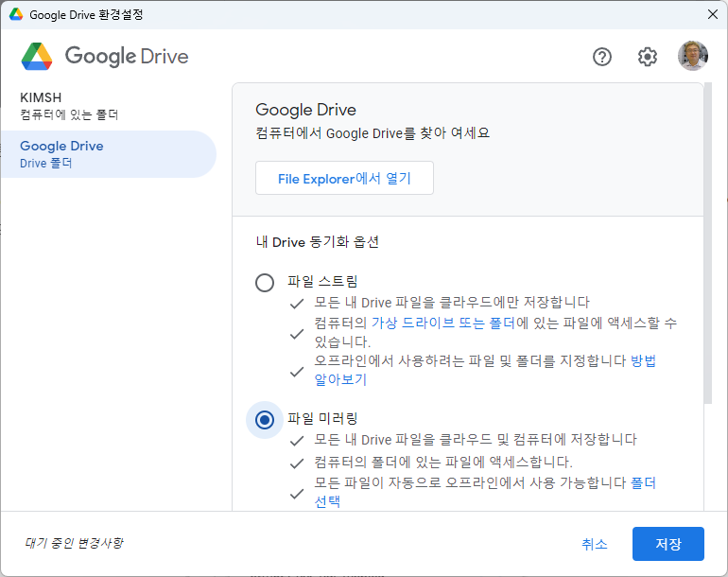728x577 pixels.
Task: Click '취소' to discard changes
Action: pos(595,545)
